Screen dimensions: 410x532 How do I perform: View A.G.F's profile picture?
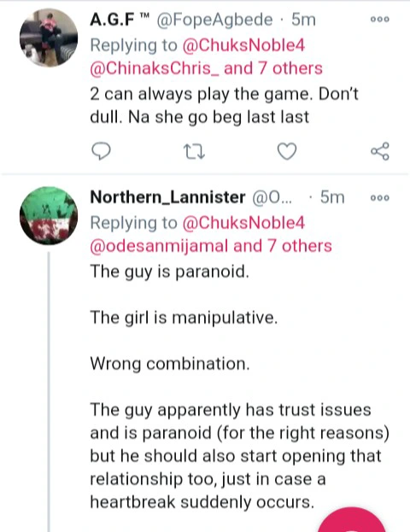(49, 38)
